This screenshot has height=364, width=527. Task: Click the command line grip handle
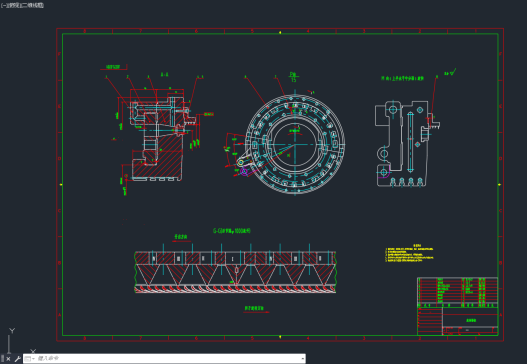pyautogui.click(x=2, y=359)
